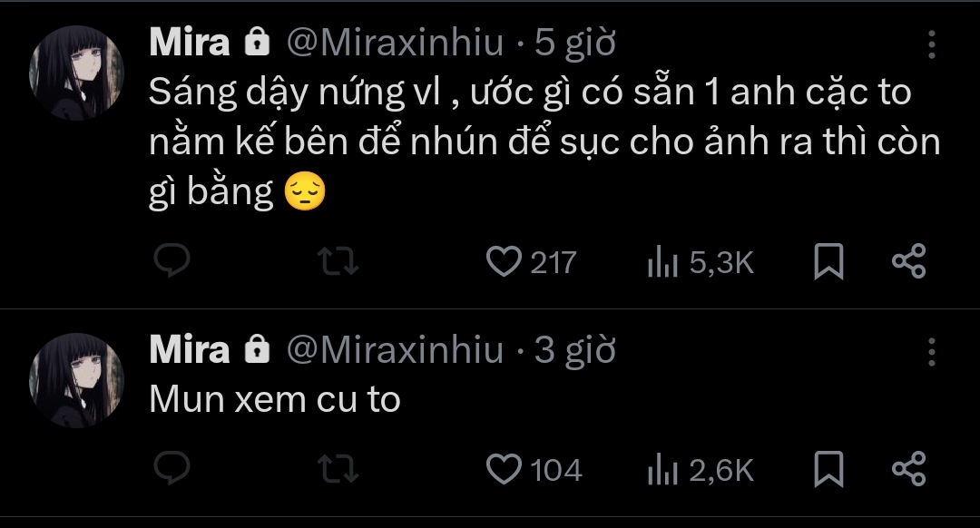Open the "3 giờ" timestamp link
This screenshot has width=980, height=528.
click(575, 349)
